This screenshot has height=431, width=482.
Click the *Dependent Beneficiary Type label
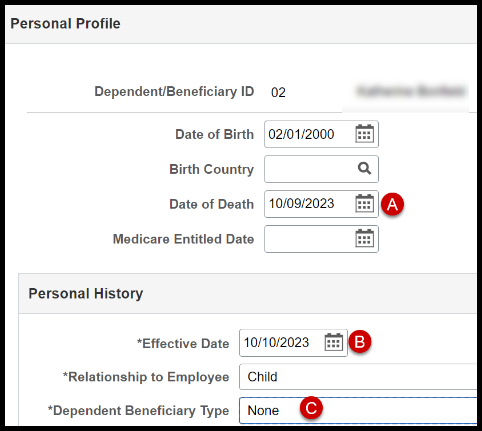point(138,411)
